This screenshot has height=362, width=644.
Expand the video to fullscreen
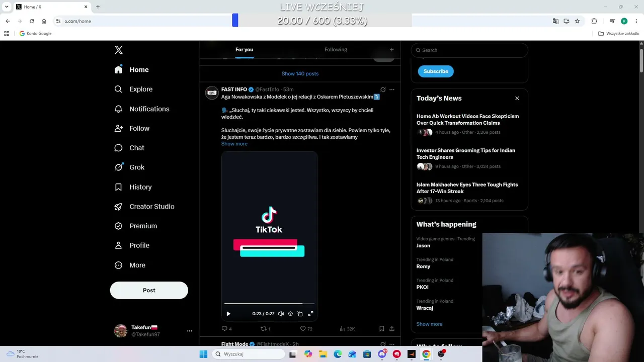310,314
